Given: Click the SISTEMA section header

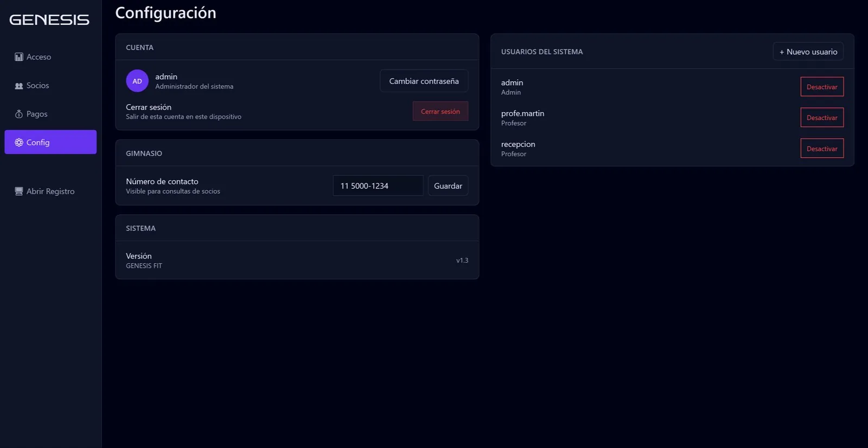Looking at the screenshot, I should (141, 228).
